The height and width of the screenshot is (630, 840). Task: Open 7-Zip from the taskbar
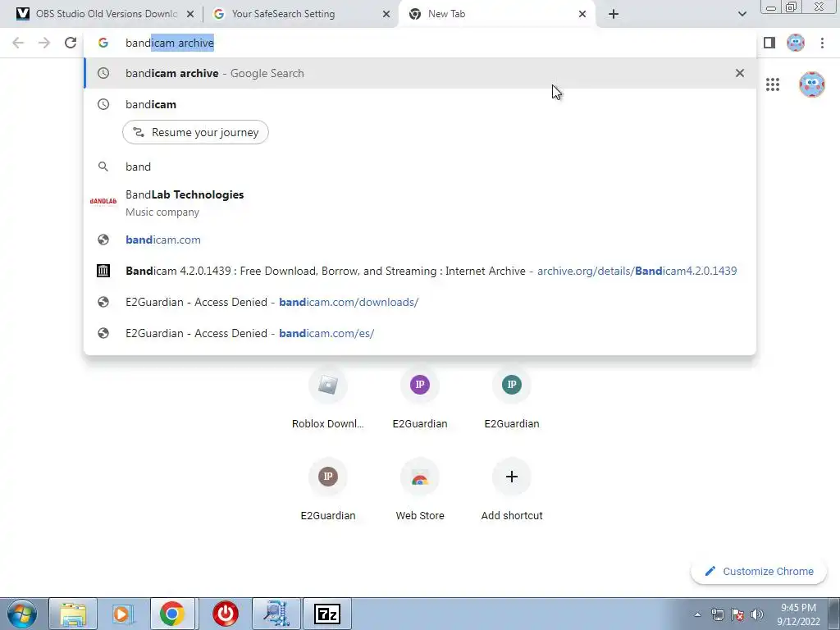point(327,614)
